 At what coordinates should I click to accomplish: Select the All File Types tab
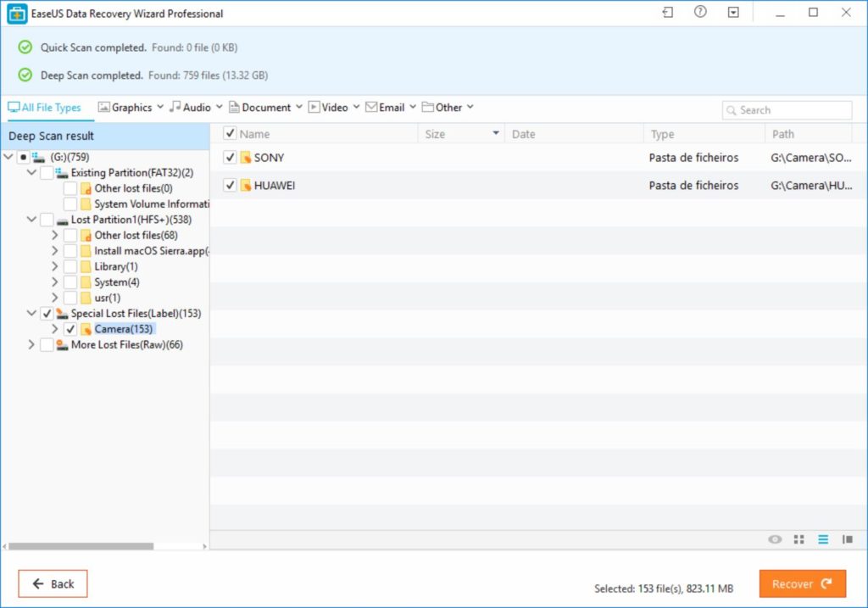(44, 108)
